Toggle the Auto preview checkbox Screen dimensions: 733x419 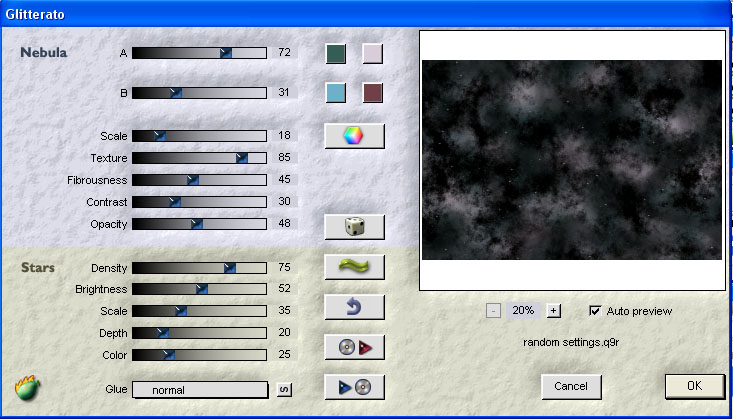click(x=596, y=311)
